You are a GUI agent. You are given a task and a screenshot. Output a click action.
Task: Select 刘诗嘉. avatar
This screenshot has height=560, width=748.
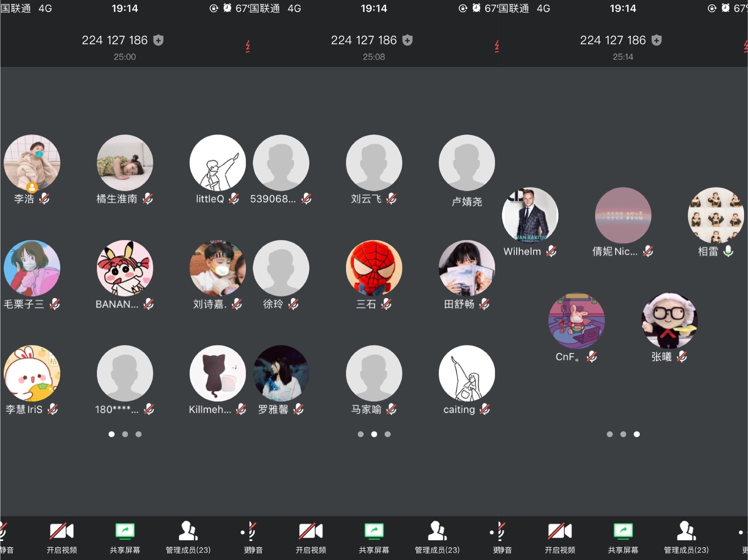tap(218, 268)
